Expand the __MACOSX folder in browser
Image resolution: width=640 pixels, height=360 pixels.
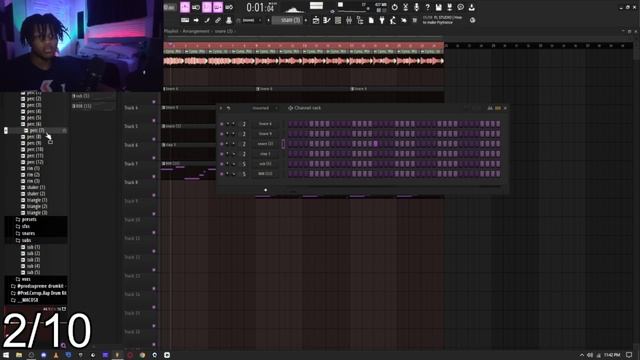pos(27,300)
